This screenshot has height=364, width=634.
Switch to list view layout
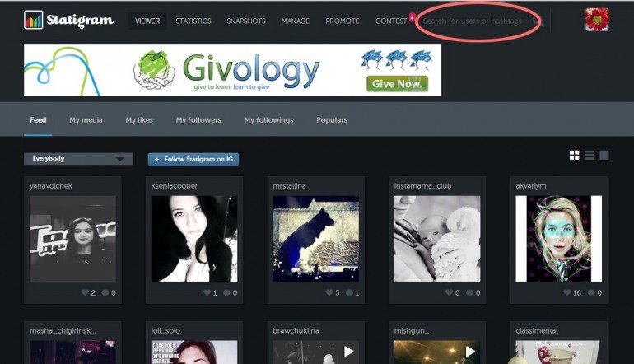(x=589, y=155)
